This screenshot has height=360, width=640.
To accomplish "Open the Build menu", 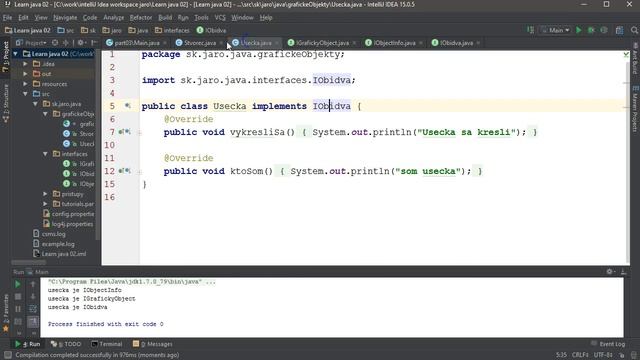I will click(x=165, y=18).
